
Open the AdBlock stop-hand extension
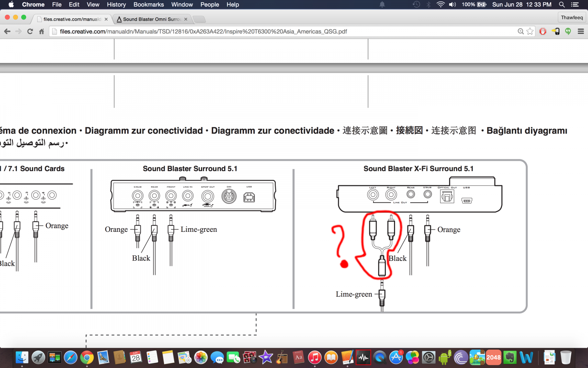coord(543,31)
